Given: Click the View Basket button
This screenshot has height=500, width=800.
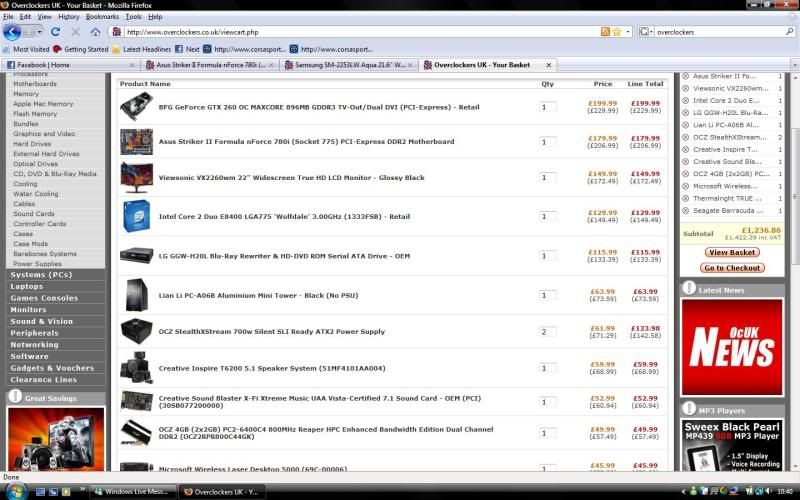Looking at the screenshot, I should point(732,252).
